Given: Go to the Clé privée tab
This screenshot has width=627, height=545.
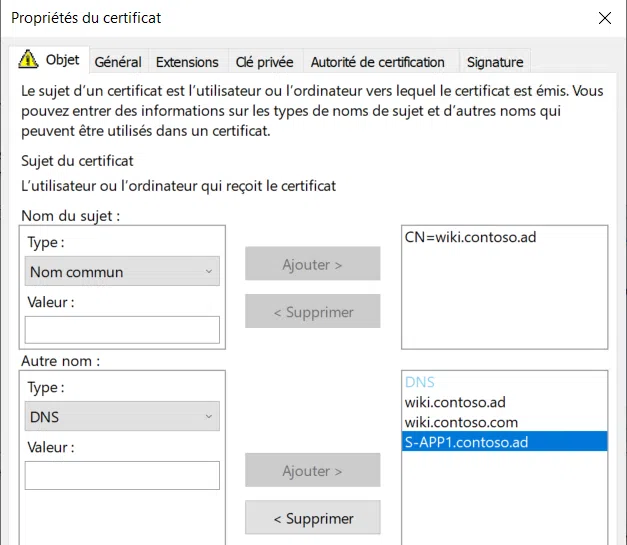Looking at the screenshot, I should (x=264, y=62).
